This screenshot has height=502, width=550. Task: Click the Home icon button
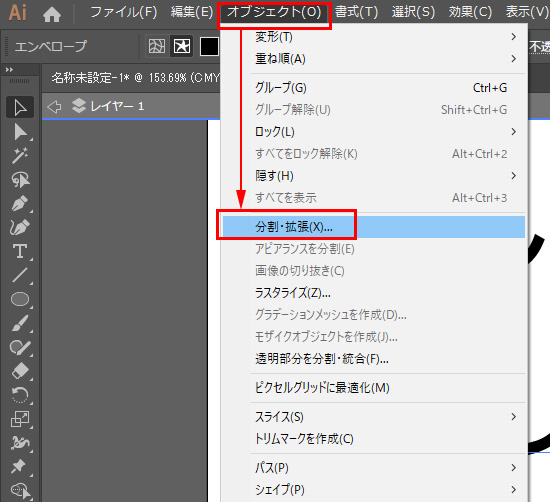click(52, 14)
